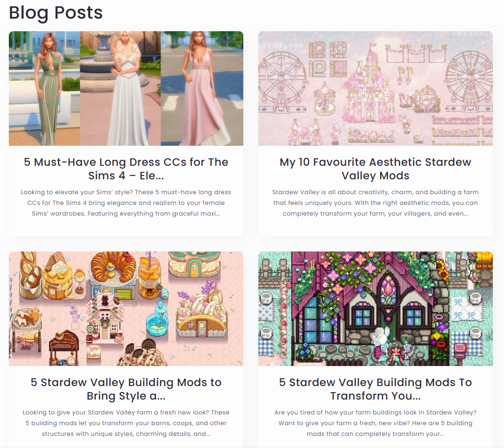
Task: Click excerpt 'Are you tired of how your farm buildings'
Action: tap(376, 423)
